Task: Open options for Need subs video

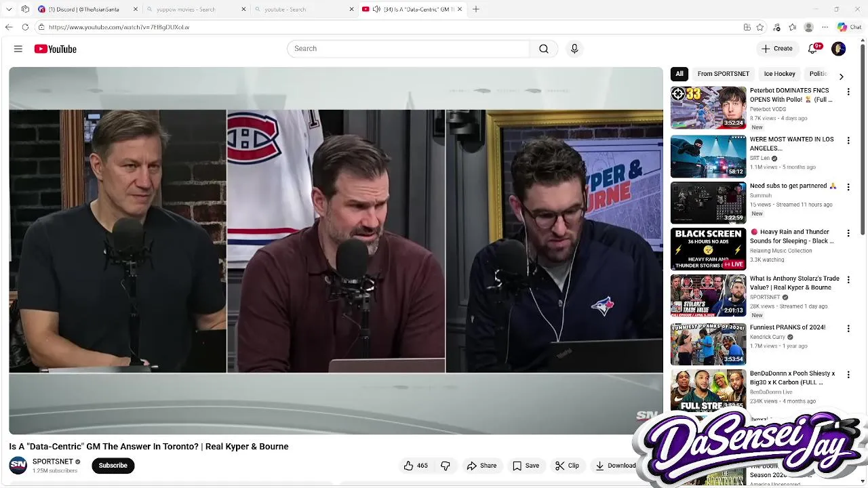Action: 848,186
